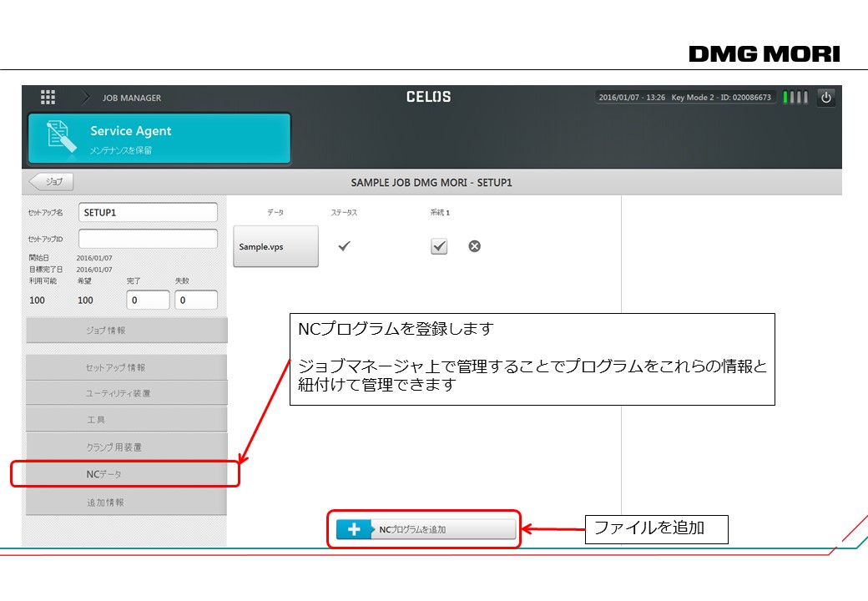Screen dimensions: 868x601
Task: Open the Sample.vps data file button
Action: 275,246
